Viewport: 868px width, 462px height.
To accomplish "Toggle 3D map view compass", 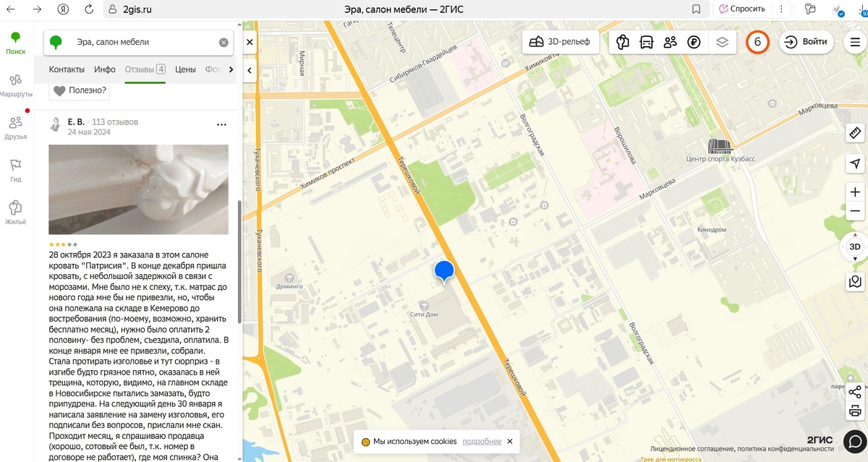I will (855, 248).
